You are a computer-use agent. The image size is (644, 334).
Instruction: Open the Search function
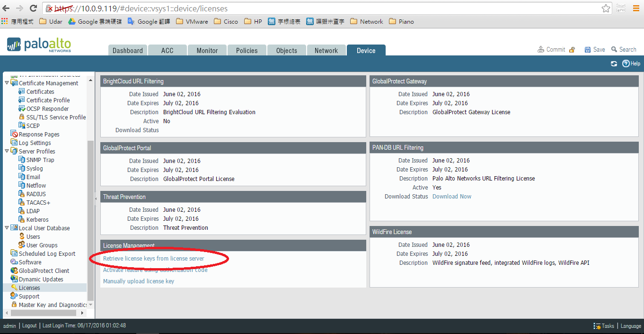tap(624, 50)
